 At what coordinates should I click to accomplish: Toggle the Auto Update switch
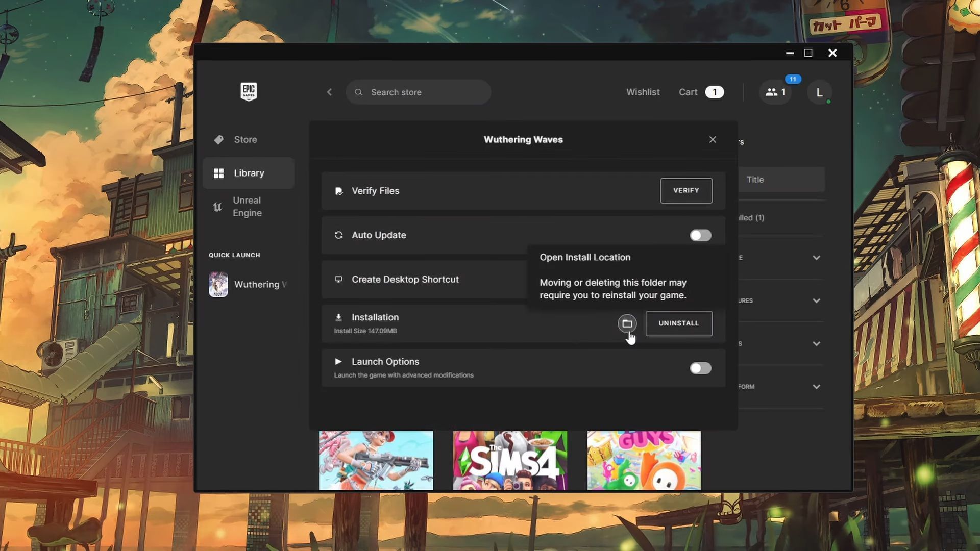[x=700, y=235]
